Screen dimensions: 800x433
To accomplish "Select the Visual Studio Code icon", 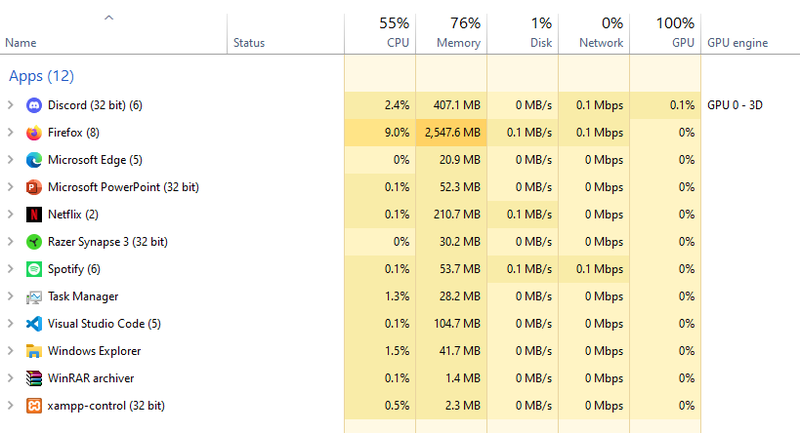I will pos(34,324).
